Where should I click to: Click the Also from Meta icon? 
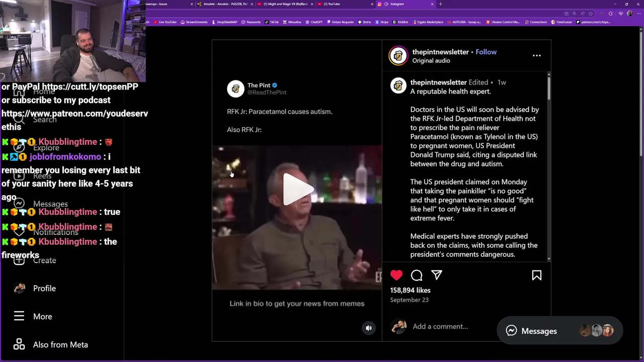click(x=19, y=344)
